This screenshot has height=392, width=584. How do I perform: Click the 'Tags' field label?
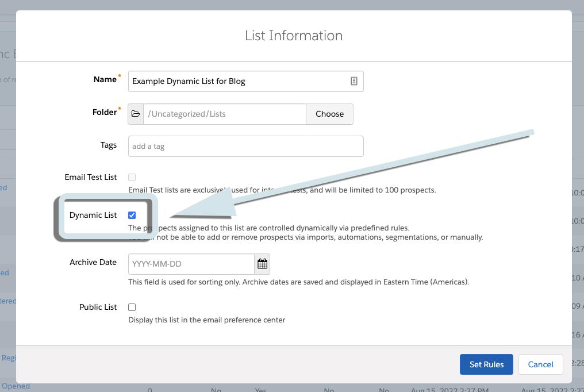[x=109, y=145]
